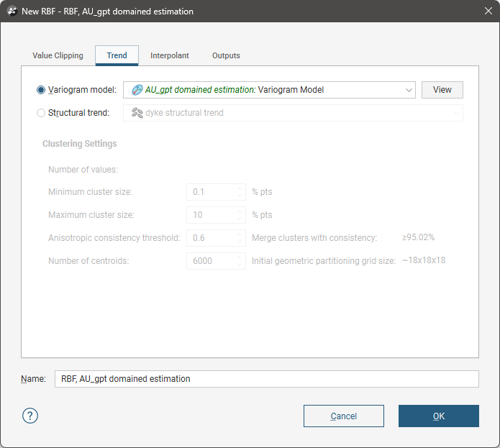
Task: Click the Name text field
Action: [266, 379]
